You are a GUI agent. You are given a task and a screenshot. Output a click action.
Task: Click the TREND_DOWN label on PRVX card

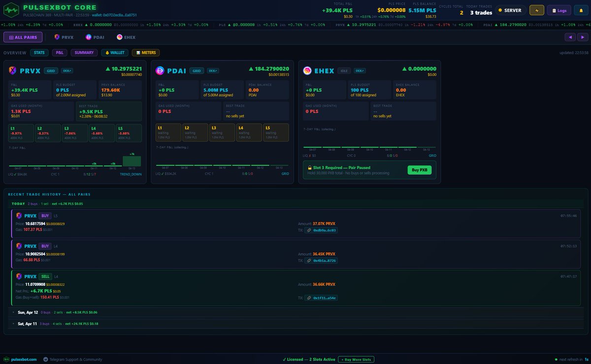point(131,174)
